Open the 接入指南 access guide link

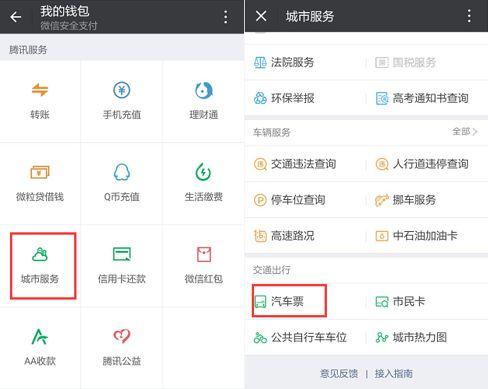[x=394, y=373]
